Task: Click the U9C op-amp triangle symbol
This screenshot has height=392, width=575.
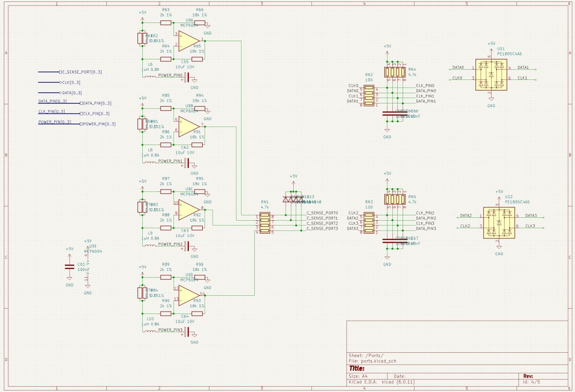Action: [x=189, y=209]
